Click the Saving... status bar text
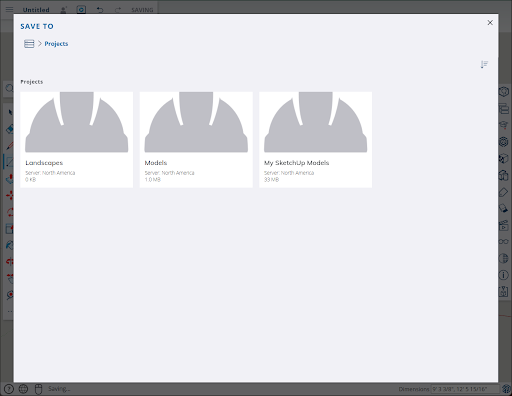 pos(59,389)
